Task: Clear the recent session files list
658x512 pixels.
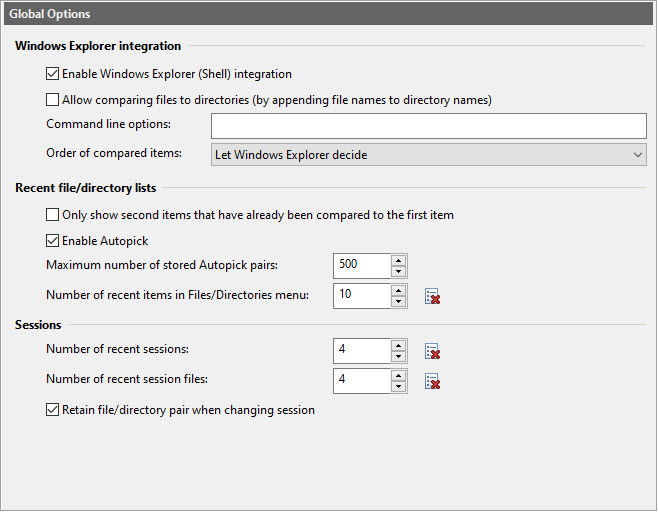Action: point(433,381)
